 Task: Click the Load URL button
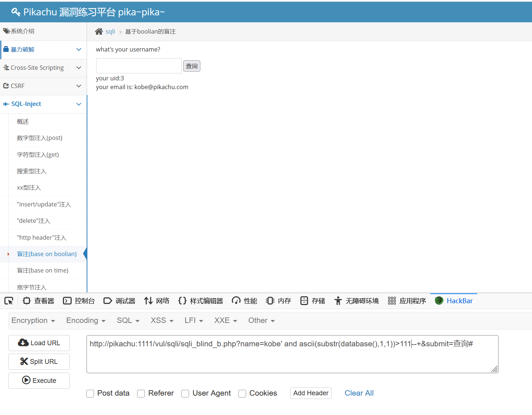pyautogui.click(x=39, y=343)
